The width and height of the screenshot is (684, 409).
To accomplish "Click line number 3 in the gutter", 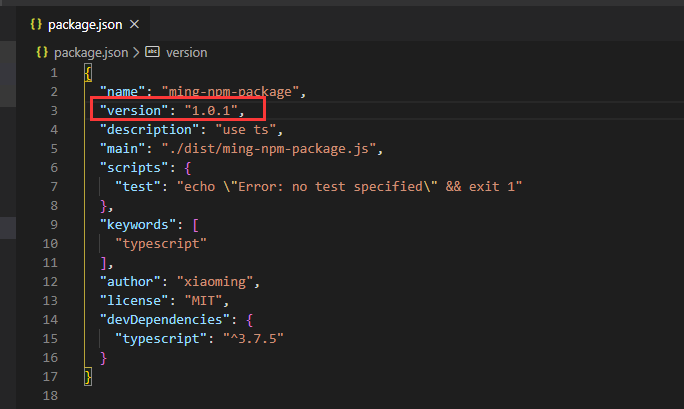I will point(54,110).
